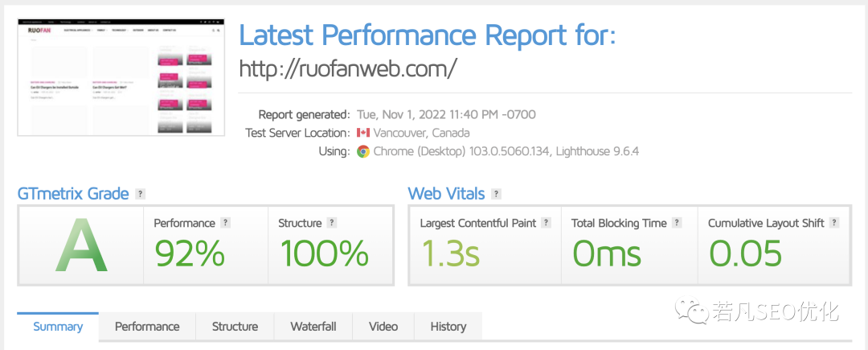868x350 pixels.
Task: Select the Waterfall tab
Action: [x=313, y=326]
